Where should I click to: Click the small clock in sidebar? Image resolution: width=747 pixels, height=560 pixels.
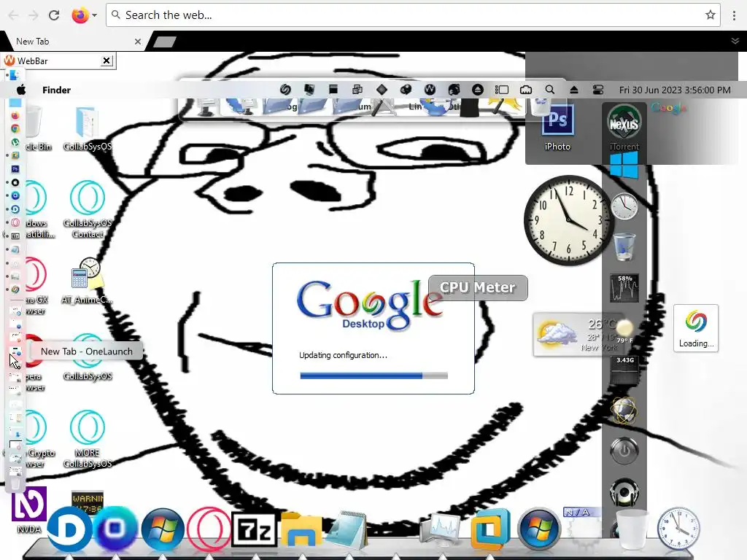624,206
